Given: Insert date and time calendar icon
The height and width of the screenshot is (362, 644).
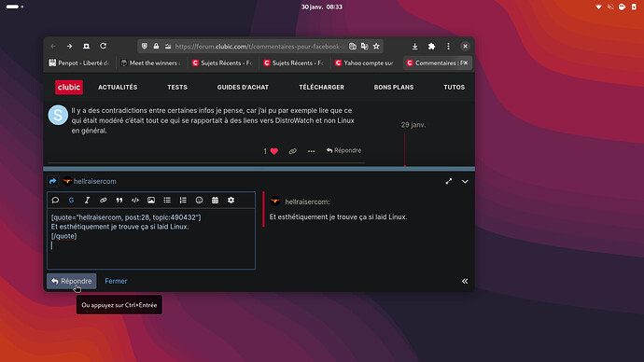Looking at the screenshot, I should (x=216, y=201).
